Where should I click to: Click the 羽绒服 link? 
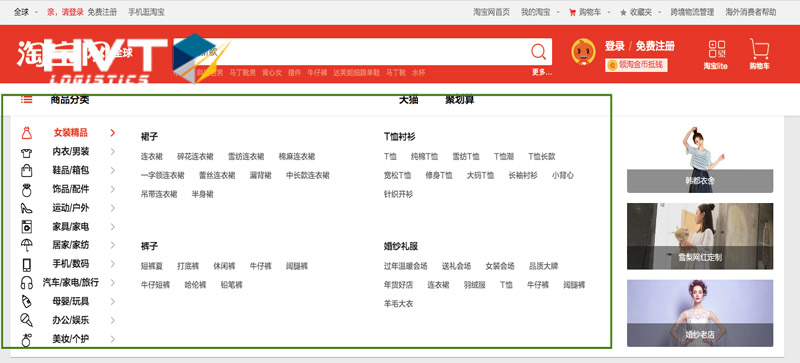474,285
